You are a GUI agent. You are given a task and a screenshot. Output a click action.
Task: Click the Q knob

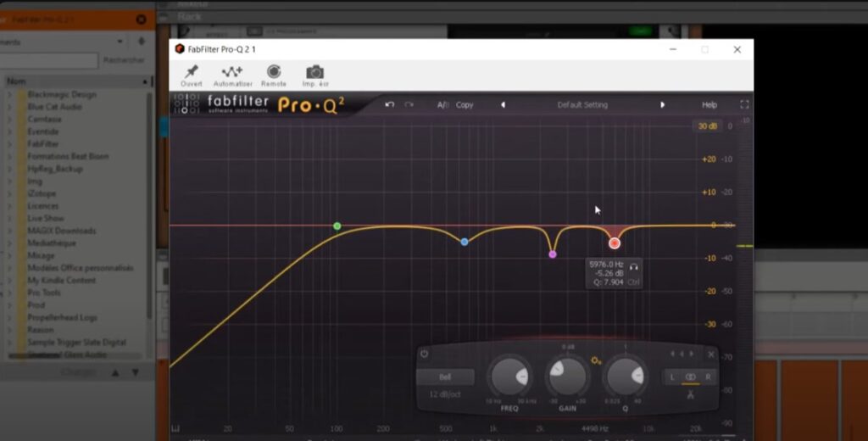point(625,377)
